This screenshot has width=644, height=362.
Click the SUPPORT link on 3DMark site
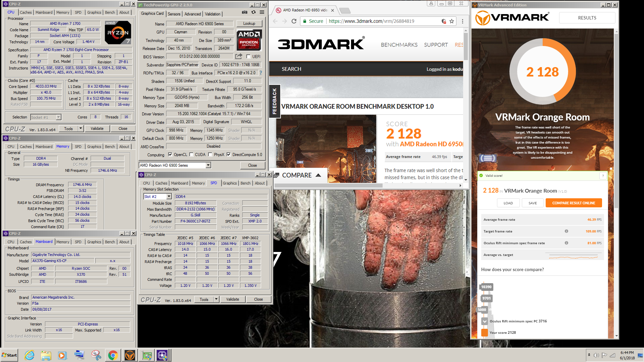point(436,45)
